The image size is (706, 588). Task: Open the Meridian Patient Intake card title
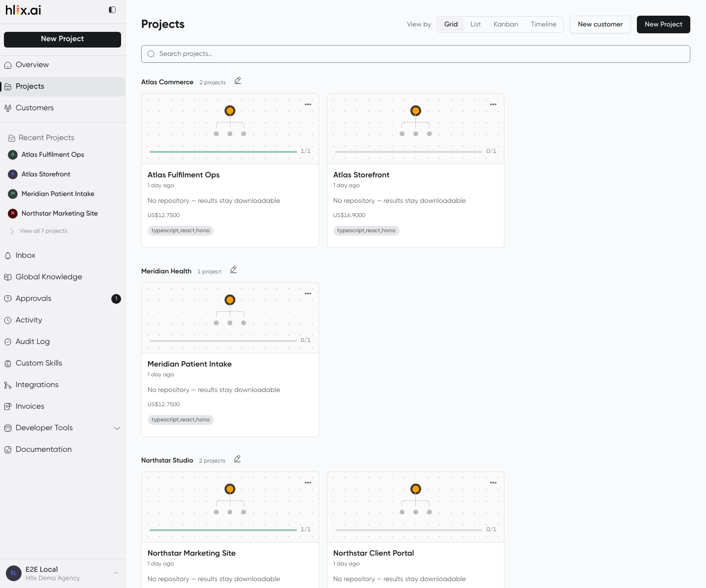click(189, 364)
